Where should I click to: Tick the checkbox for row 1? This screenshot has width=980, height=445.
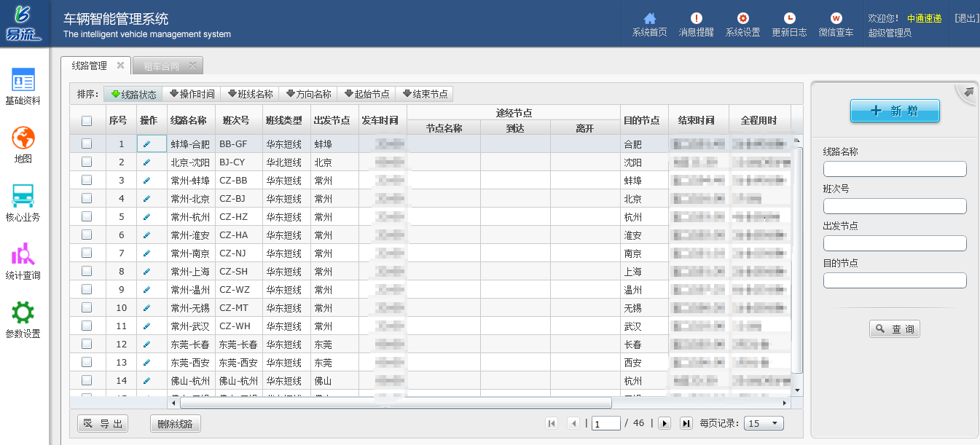(87, 144)
